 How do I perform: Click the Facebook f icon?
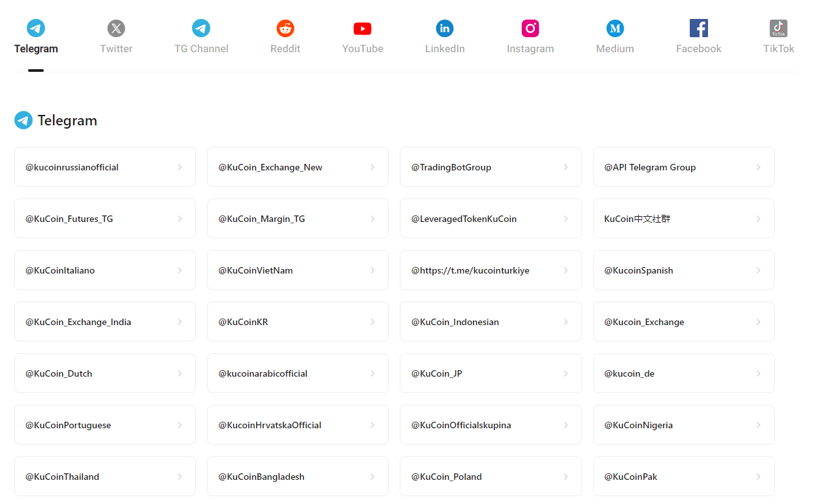tap(699, 28)
